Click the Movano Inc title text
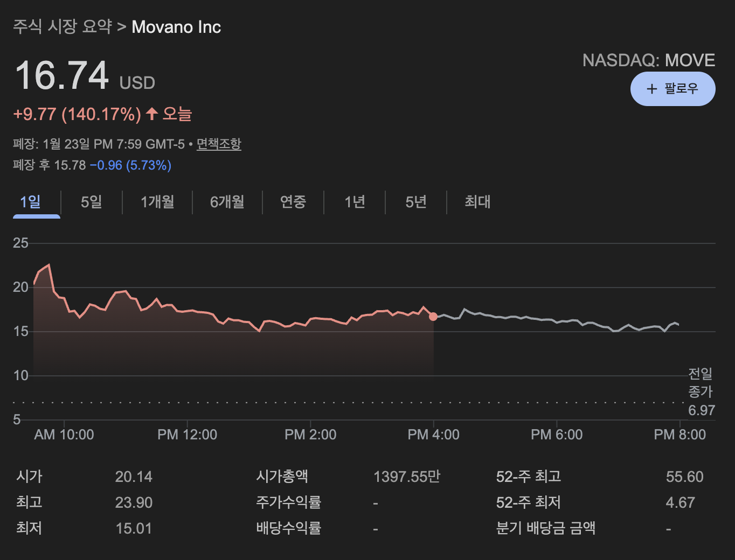 click(176, 27)
